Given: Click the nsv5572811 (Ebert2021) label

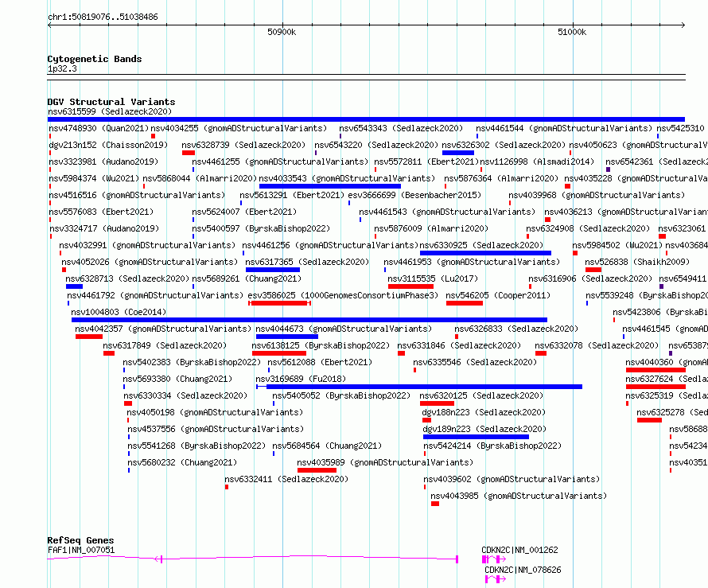Looking at the screenshot, I should [426, 162].
